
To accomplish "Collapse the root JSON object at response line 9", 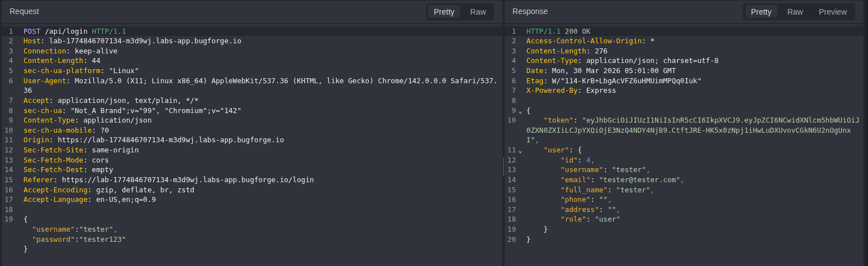I will [520, 111].
